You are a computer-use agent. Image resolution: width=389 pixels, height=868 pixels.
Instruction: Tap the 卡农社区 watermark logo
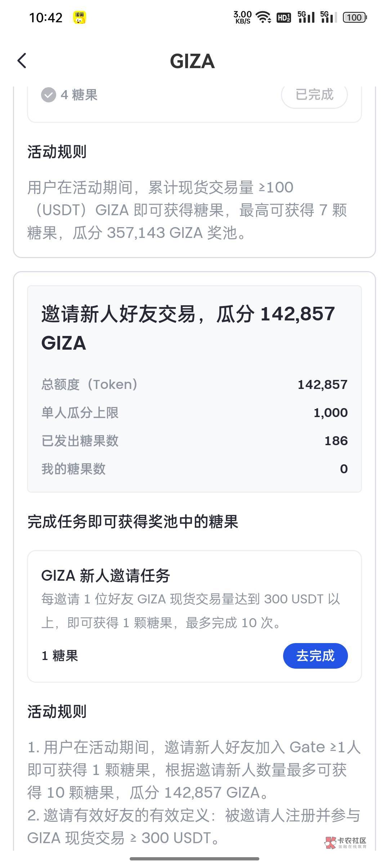click(346, 842)
